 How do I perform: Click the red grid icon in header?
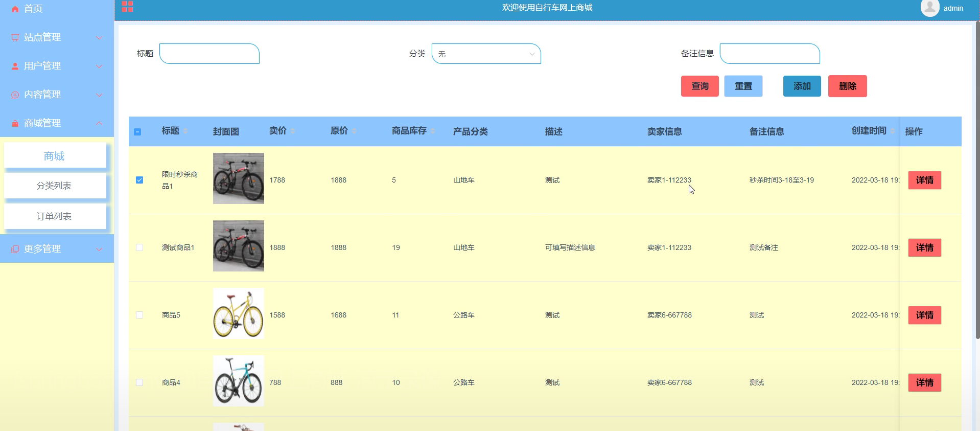pyautogui.click(x=127, y=7)
